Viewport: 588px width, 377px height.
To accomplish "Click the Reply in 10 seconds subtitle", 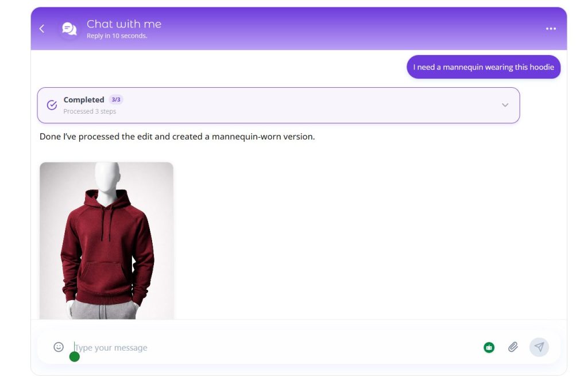I will (x=117, y=35).
